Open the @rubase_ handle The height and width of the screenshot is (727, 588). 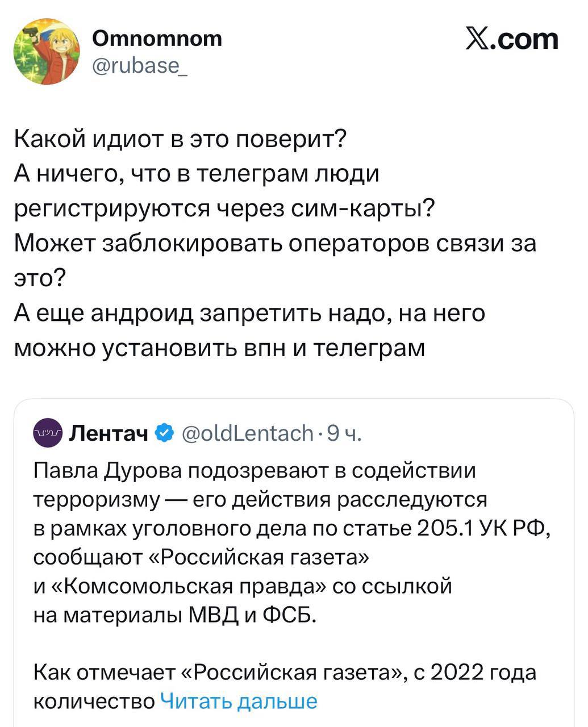[x=137, y=68]
